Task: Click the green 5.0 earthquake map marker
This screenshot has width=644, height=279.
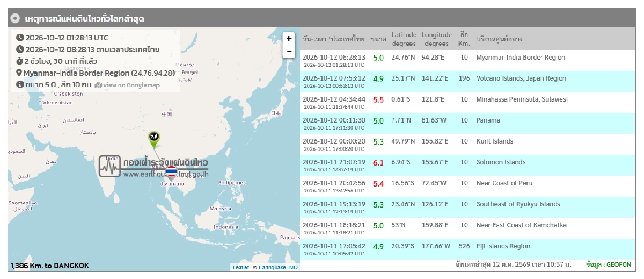Action: pos(154,139)
